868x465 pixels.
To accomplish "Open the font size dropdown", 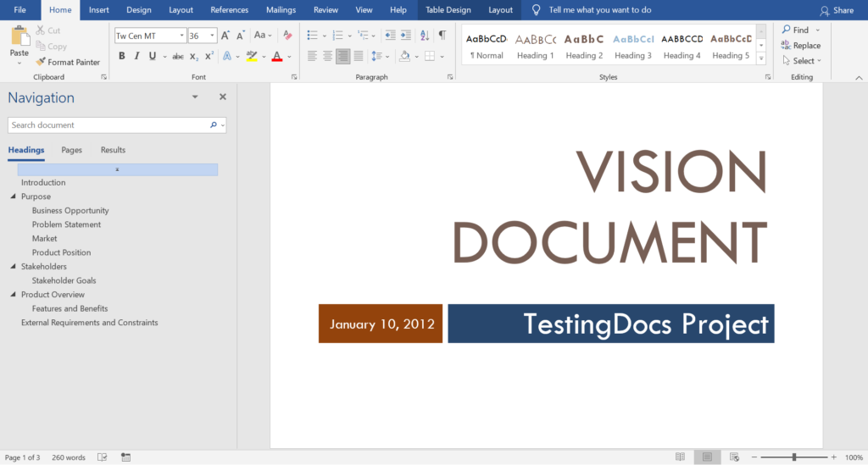I will click(x=211, y=36).
